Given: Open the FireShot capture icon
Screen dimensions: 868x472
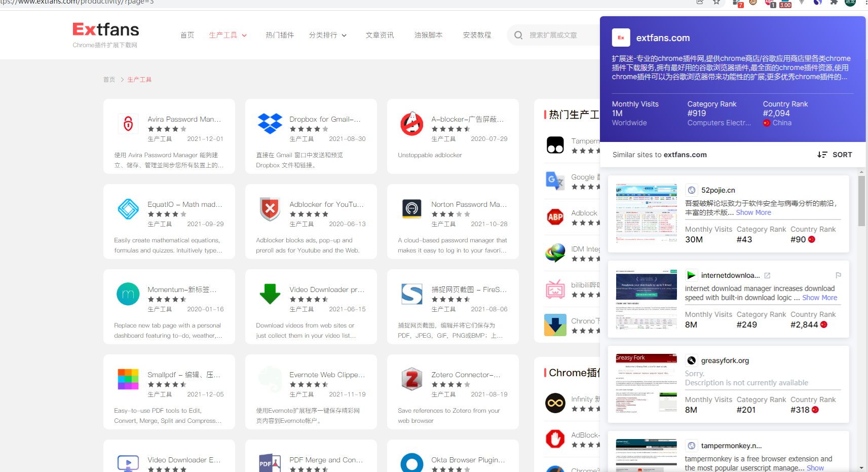Looking at the screenshot, I should point(412,294).
